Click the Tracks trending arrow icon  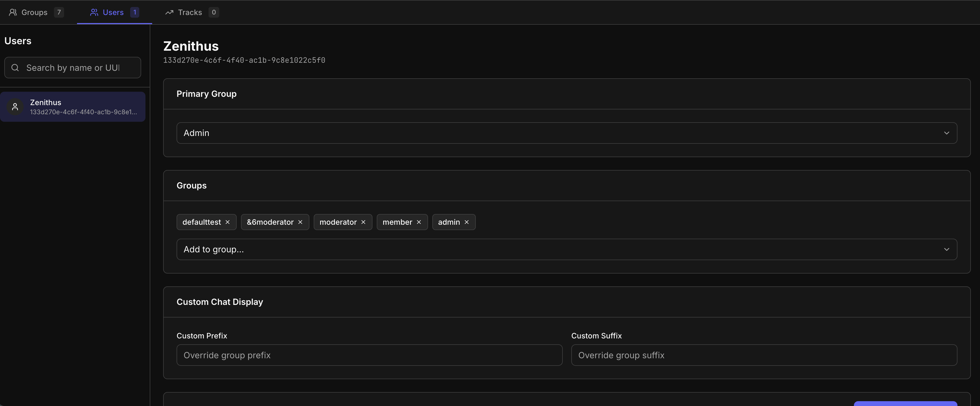[x=169, y=13]
